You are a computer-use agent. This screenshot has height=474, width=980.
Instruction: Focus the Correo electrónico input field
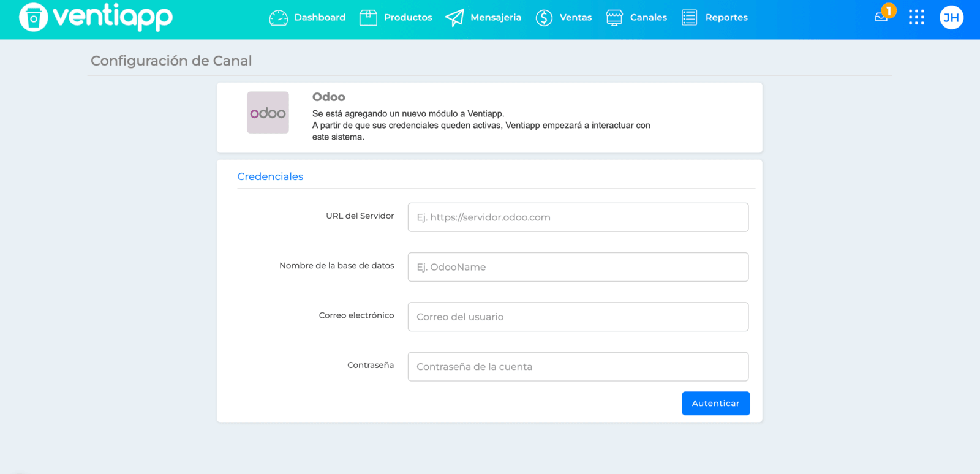(x=578, y=317)
